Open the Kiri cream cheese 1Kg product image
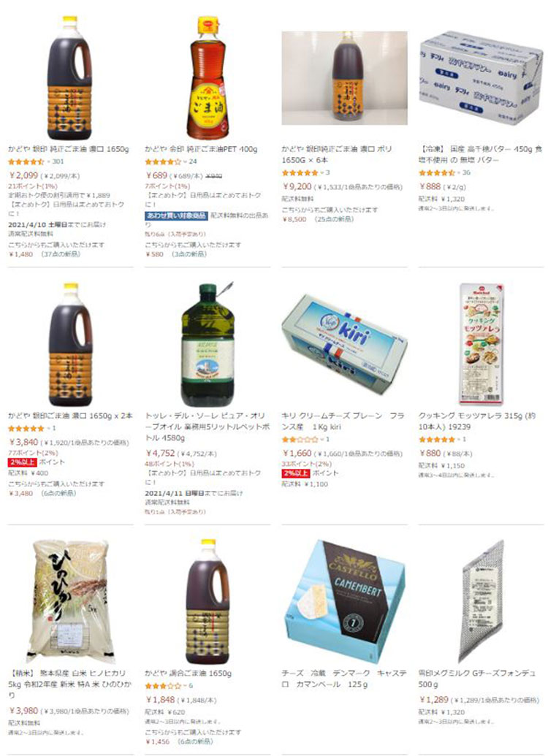 pyautogui.click(x=344, y=344)
